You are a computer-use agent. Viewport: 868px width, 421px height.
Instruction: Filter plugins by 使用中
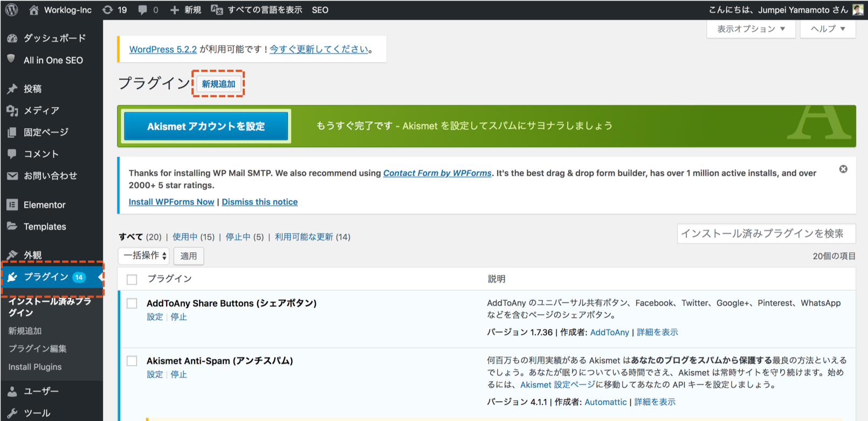point(185,237)
